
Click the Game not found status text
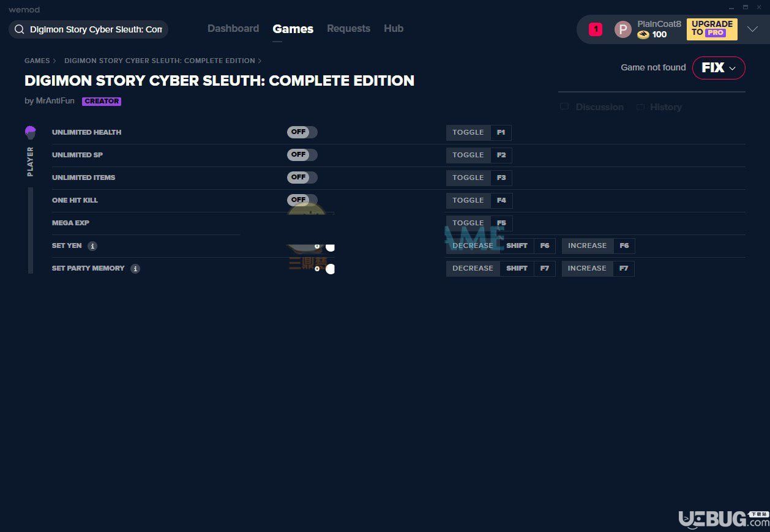pos(653,67)
